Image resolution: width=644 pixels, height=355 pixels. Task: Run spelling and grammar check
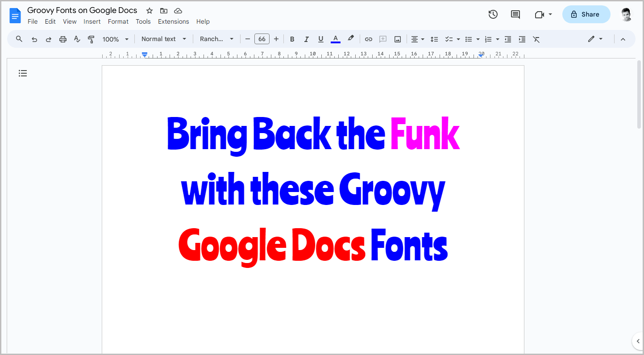tap(77, 39)
